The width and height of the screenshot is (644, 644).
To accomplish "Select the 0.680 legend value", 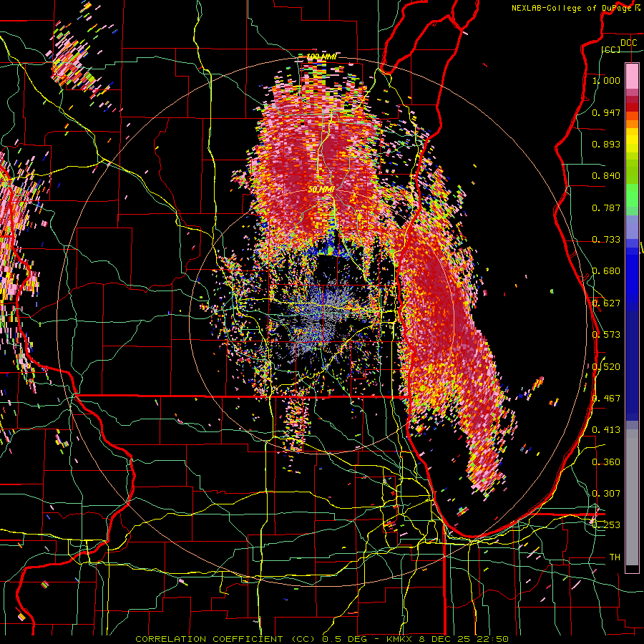I will pyautogui.click(x=606, y=271).
